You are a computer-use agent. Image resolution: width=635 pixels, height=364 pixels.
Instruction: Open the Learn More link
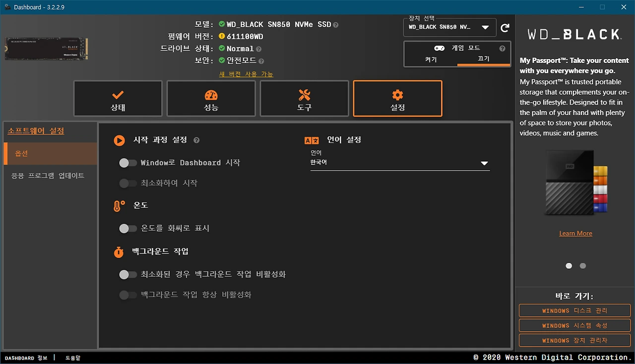tap(575, 233)
